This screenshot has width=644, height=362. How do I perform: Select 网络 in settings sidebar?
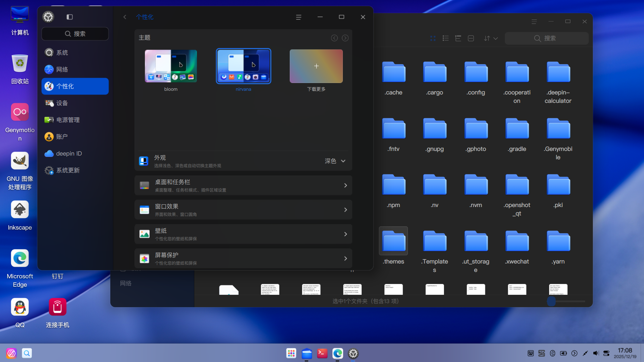[75, 69]
